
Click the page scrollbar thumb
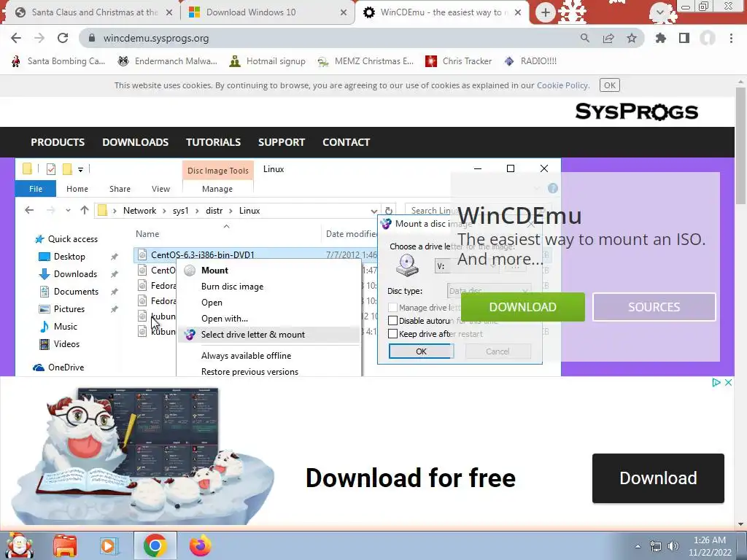coord(740,146)
